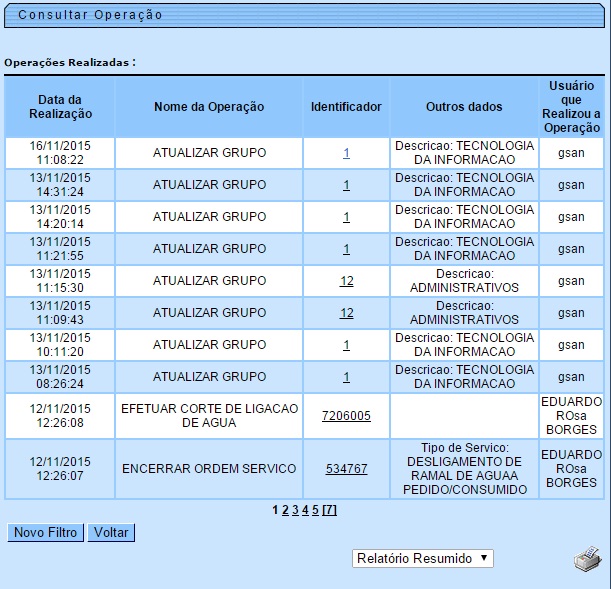Open the last page link [7]
The width and height of the screenshot is (611, 589).
click(x=329, y=510)
